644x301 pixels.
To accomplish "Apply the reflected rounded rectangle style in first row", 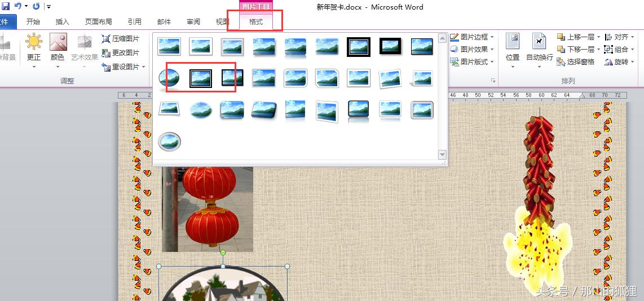I will click(x=295, y=47).
